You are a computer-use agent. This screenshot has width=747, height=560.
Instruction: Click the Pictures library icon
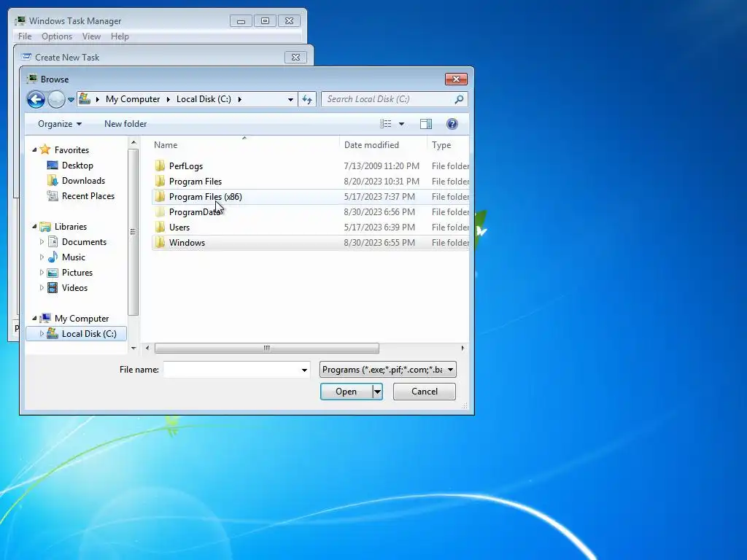click(x=53, y=273)
